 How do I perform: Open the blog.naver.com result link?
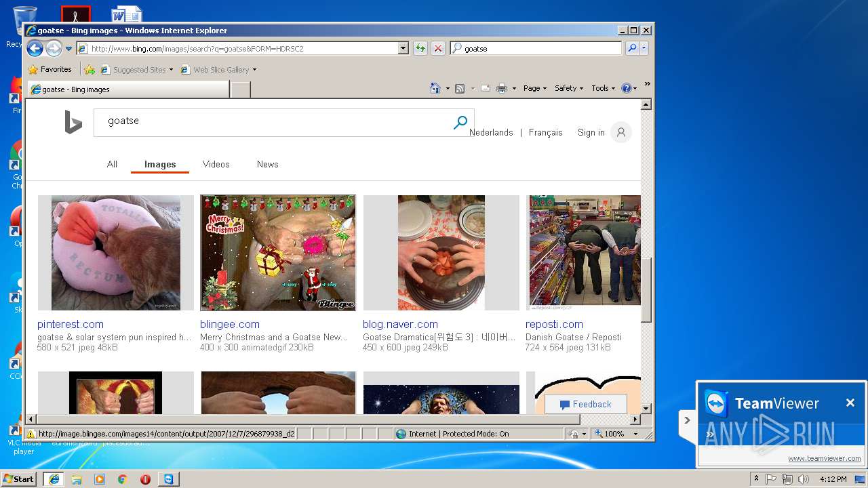pyautogui.click(x=400, y=324)
